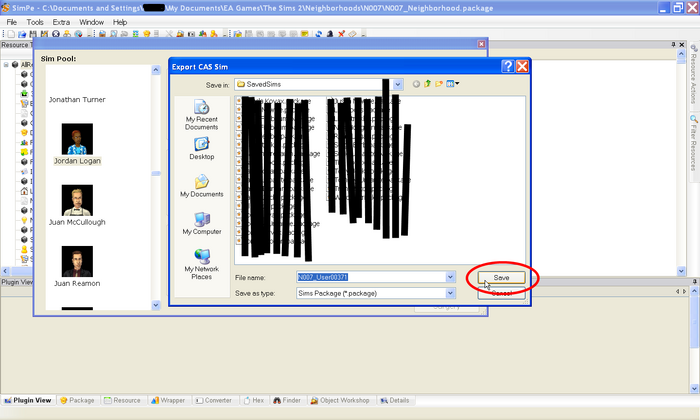Click the Save button in Export dialog
This screenshot has width=700, height=420.
[501, 278]
